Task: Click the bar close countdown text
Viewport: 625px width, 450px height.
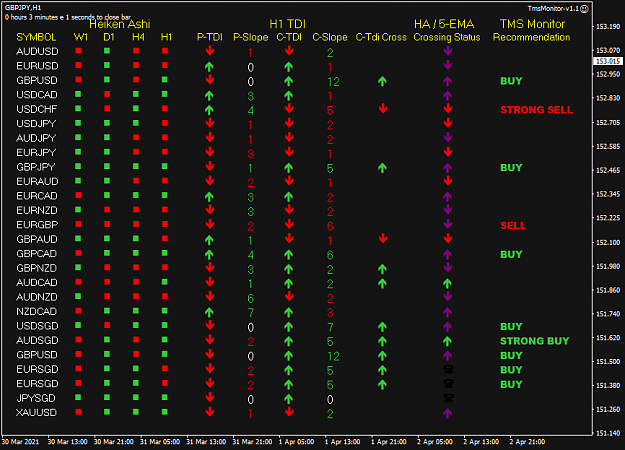Action: point(68,17)
